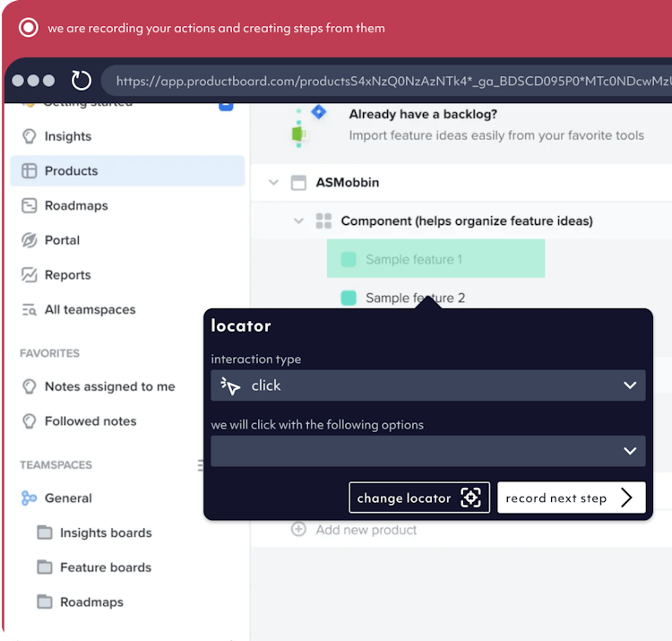Viewport: 672px width, 641px height.
Task: Click the plus icon beside Add new product
Action: coord(298,529)
